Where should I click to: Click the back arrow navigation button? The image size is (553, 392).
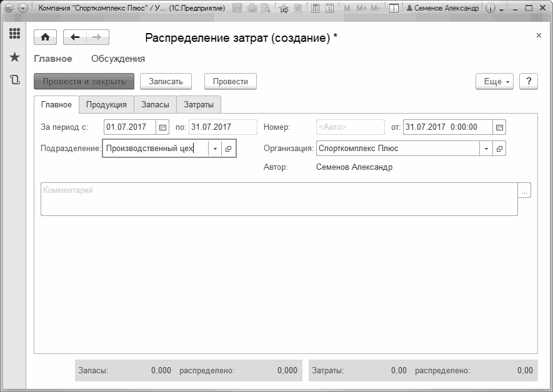click(x=75, y=37)
